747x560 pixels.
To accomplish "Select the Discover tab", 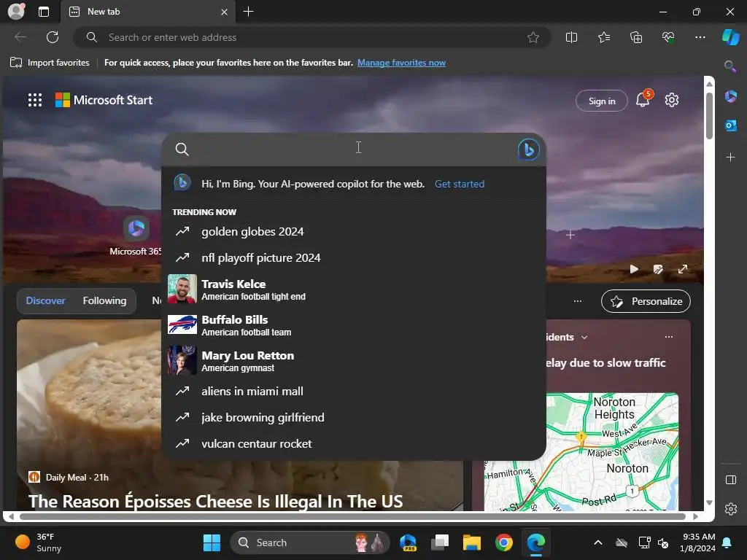I will (45, 301).
